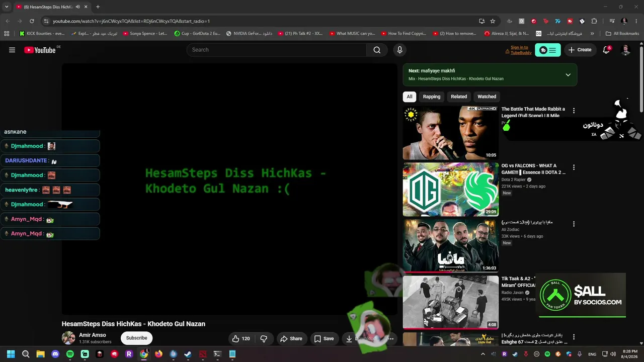Expand the Next: mafiyaye makhfi playlist panel
644x362 pixels.
click(x=568, y=75)
